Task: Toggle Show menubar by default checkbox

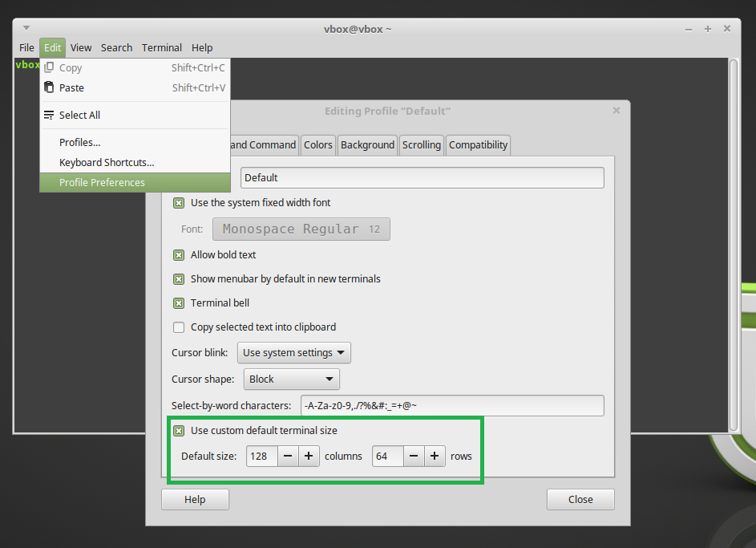Action: click(x=179, y=279)
